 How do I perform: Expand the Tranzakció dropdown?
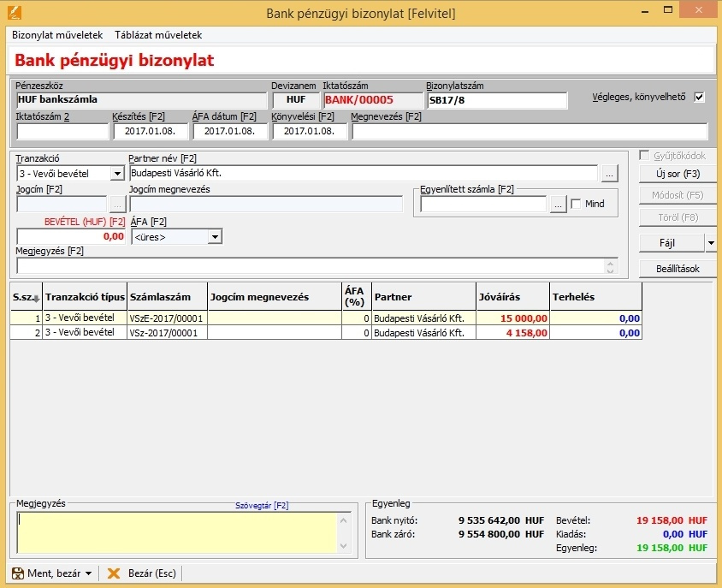coord(117,174)
